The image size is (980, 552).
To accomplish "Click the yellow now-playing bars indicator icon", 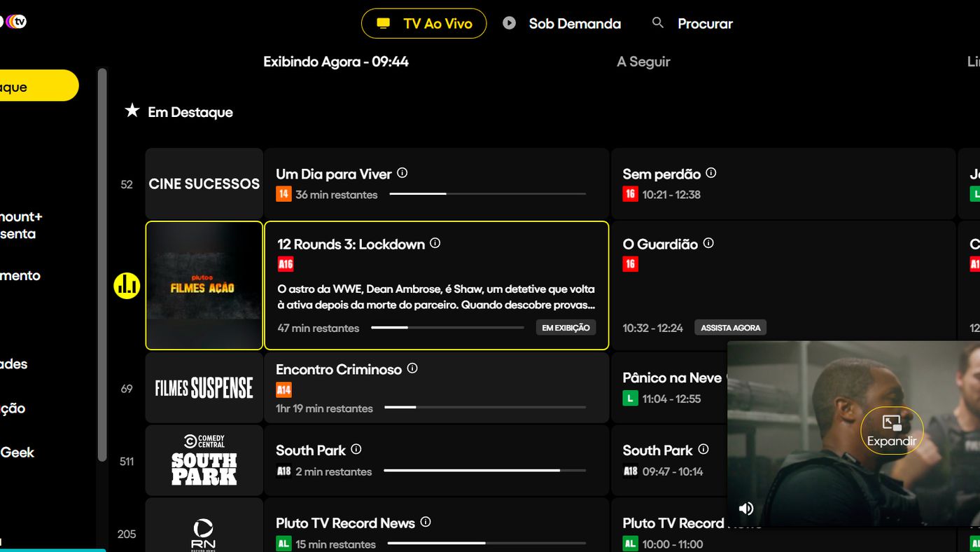I will 127,285.
